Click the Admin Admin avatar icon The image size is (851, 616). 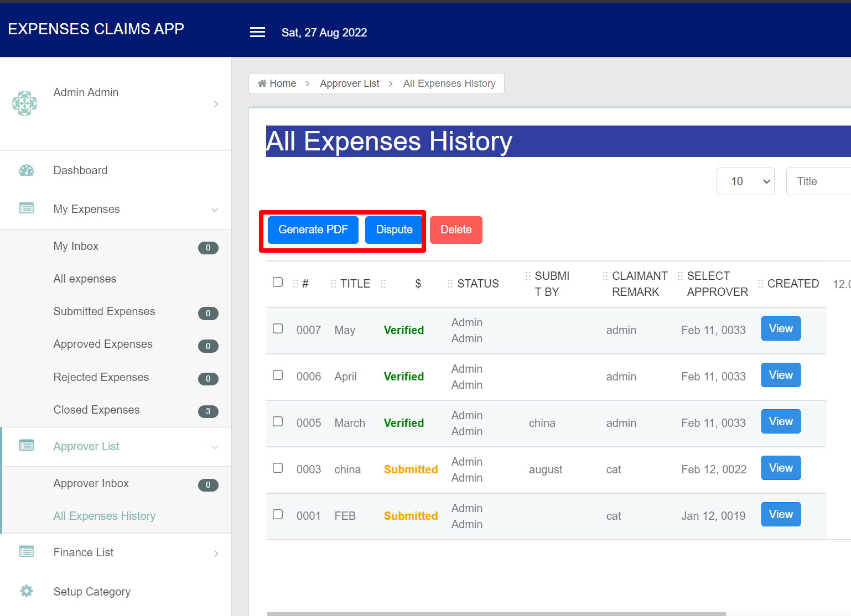click(25, 103)
